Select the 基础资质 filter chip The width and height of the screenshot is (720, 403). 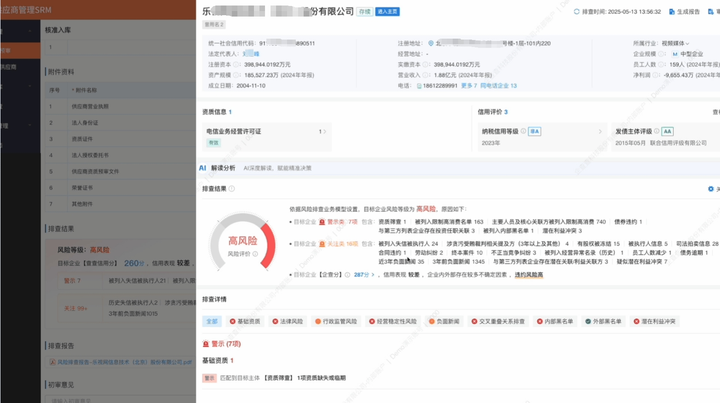click(x=245, y=322)
